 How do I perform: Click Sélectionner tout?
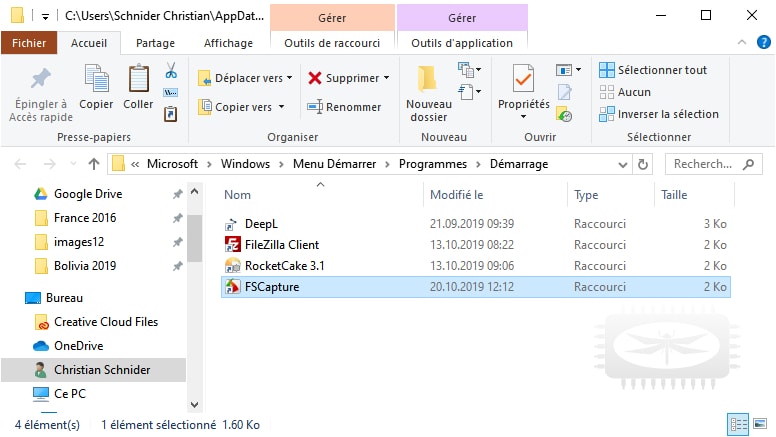click(x=653, y=70)
